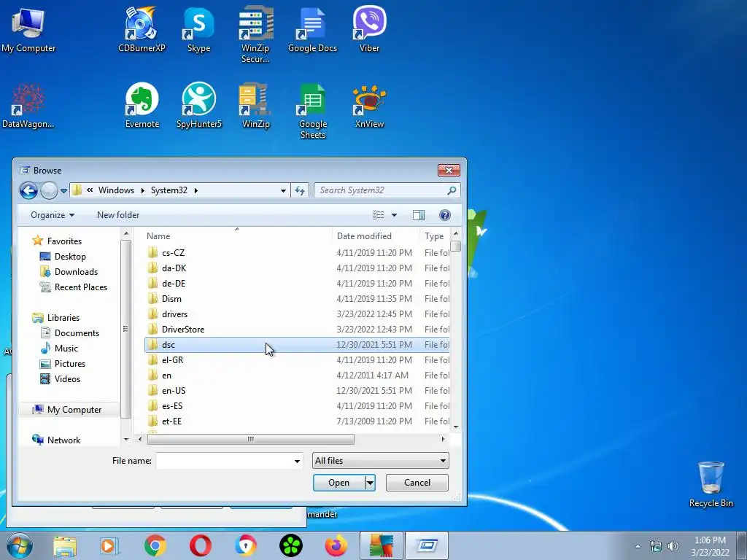Click the horizontal scrollbar thumb

click(251, 440)
